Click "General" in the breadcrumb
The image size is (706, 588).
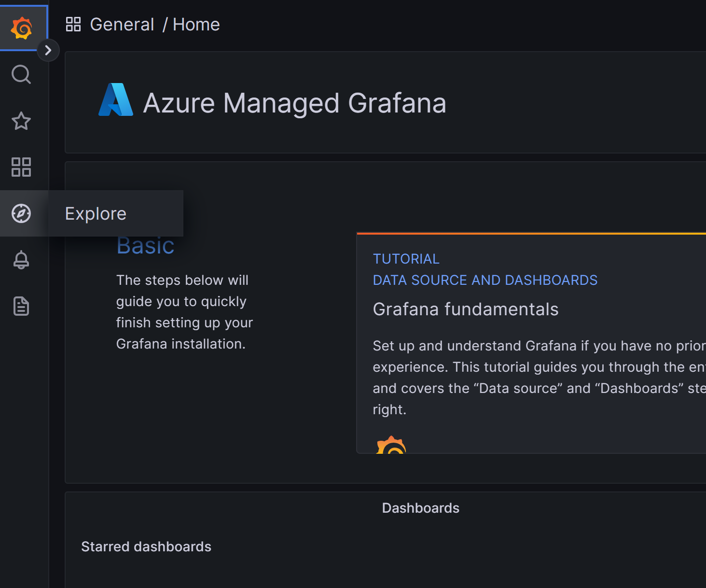click(x=122, y=24)
